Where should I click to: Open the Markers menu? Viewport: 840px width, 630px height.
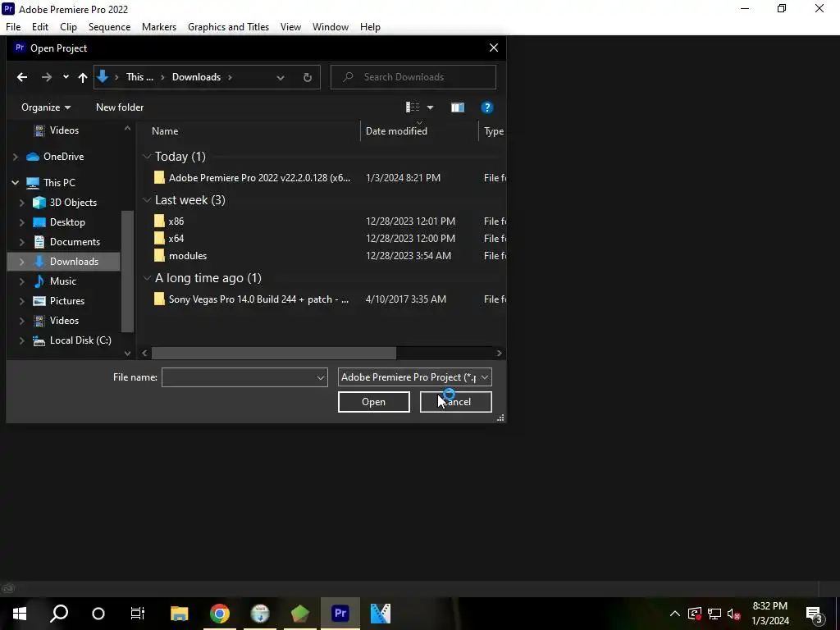point(159,27)
